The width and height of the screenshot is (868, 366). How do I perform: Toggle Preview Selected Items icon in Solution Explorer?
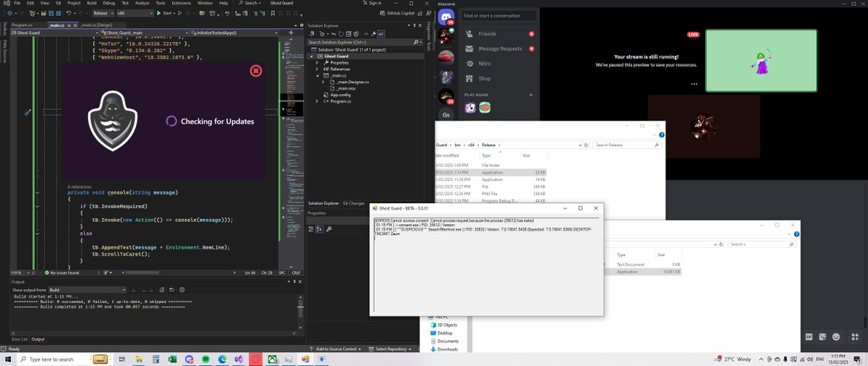coord(380,33)
